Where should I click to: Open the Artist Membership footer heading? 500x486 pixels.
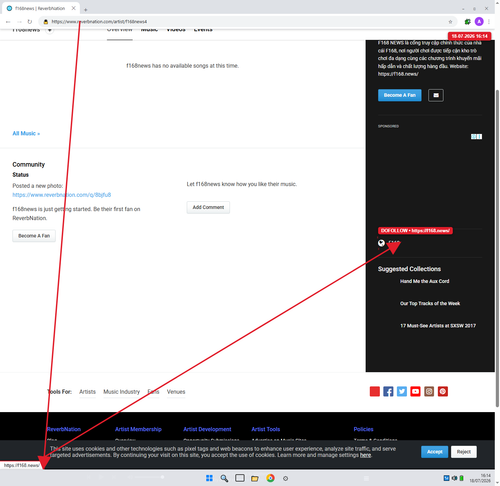point(138,429)
